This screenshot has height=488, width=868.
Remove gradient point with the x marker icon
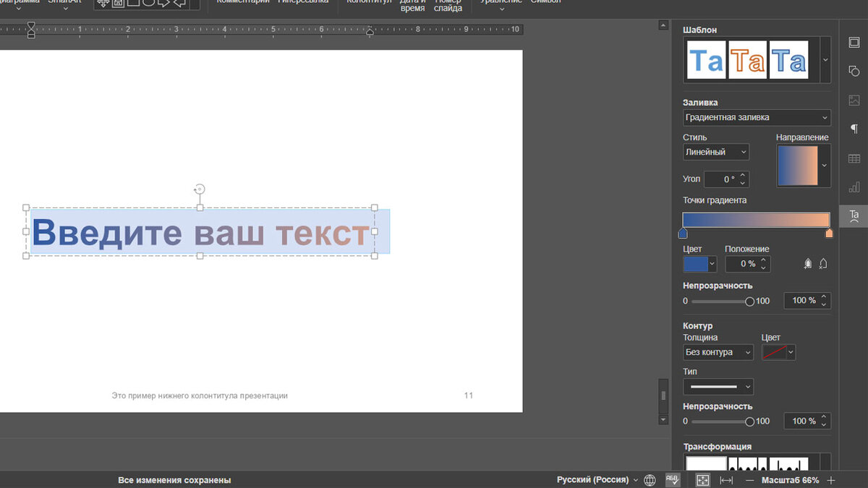click(x=823, y=264)
